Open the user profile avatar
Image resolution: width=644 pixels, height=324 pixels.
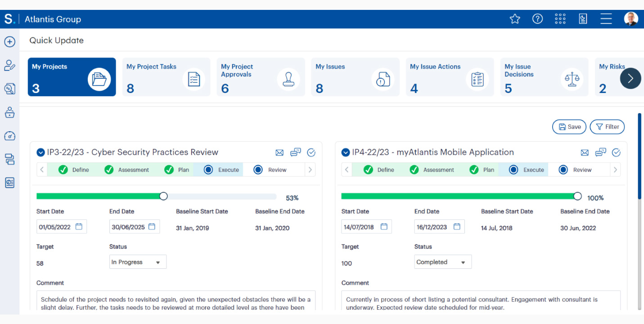[631, 19]
